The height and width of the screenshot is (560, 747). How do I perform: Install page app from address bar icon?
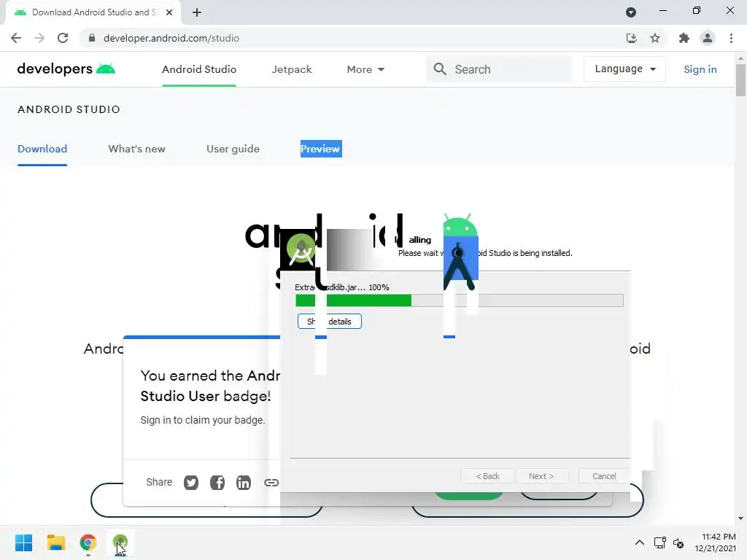(x=631, y=38)
